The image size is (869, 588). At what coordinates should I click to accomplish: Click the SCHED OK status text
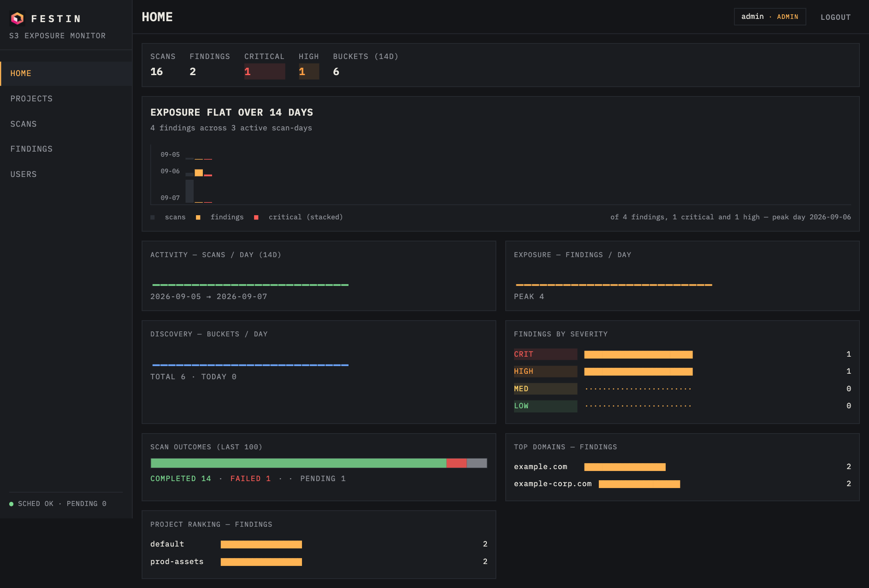(35, 504)
